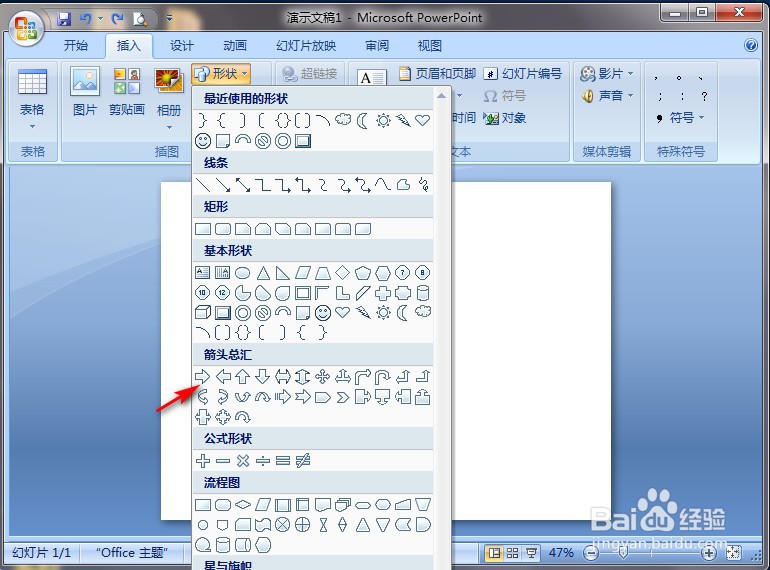Redo via quick access toolbar
The height and width of the screenshot is (570, 770).
(x=117, y=19)
